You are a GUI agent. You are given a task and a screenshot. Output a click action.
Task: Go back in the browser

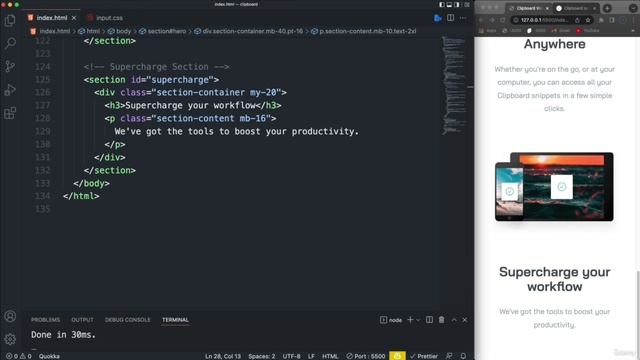coord(481,20)
